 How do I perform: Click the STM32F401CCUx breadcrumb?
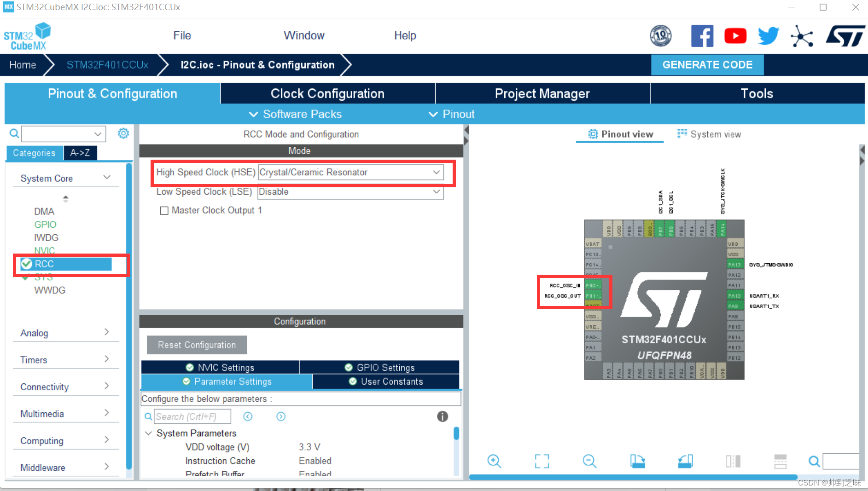[107, 65]
